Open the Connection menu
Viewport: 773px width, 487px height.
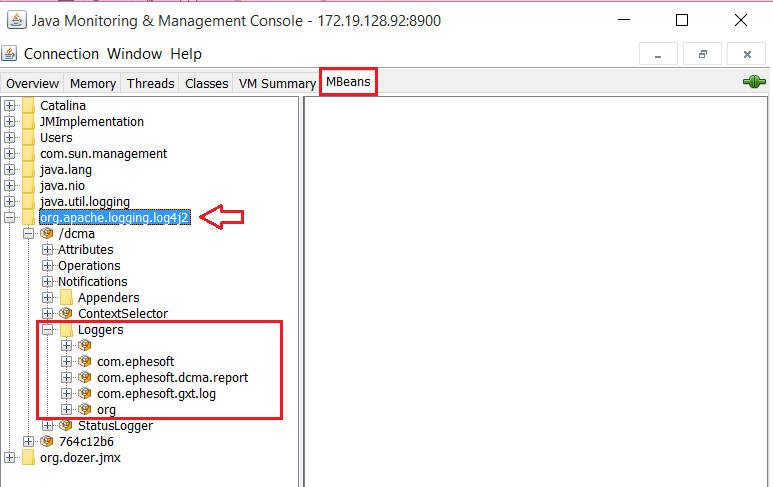click(x=62, y=54)
